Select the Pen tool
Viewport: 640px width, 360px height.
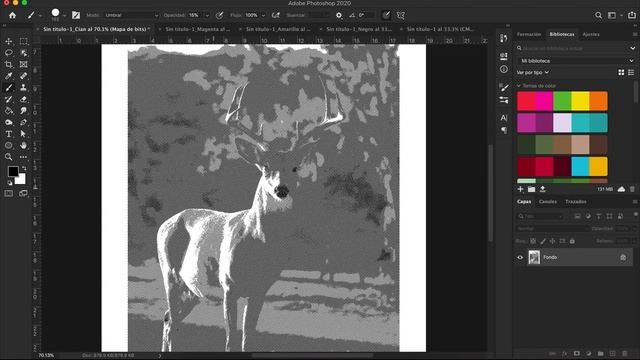[x=23, y=122]
